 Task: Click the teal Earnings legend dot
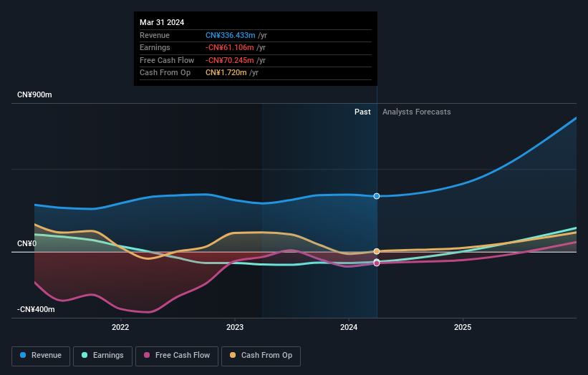tap(85, 355)
